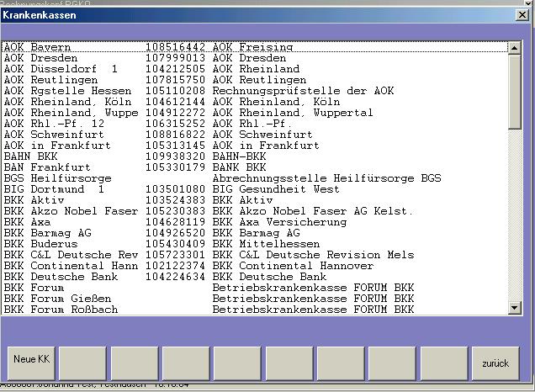Click the text AOK Freising
Viewport: 535px width, 392px height.
252,47
